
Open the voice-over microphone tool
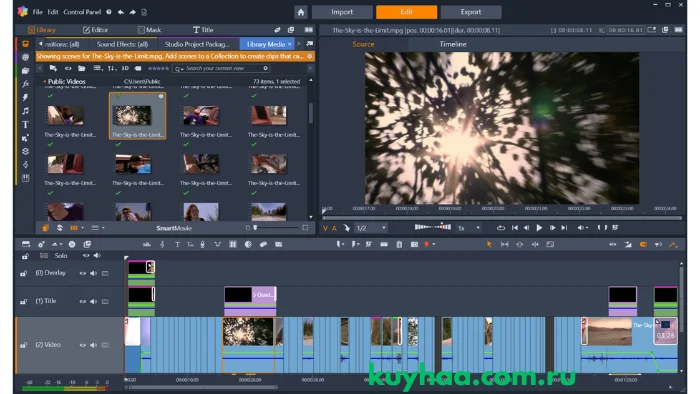202,245
